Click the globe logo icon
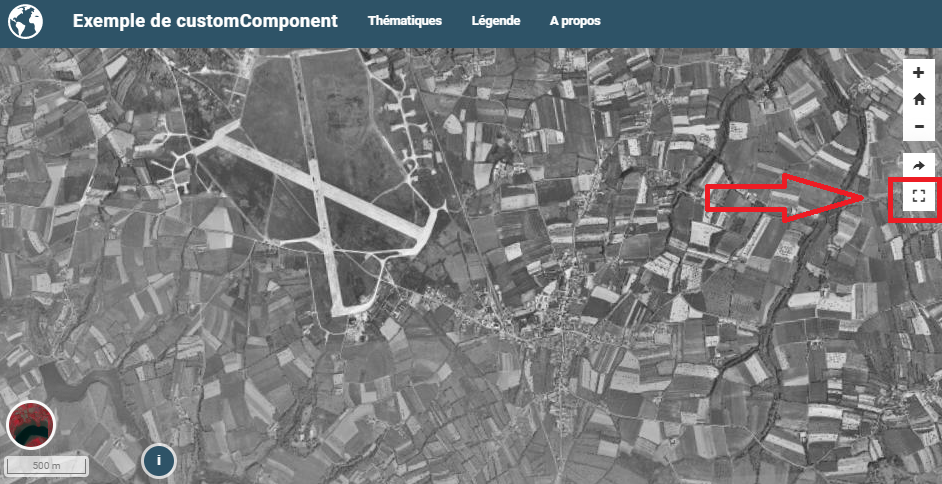Image resolution: width=942 pixels, height=484 pixels. 26,21
